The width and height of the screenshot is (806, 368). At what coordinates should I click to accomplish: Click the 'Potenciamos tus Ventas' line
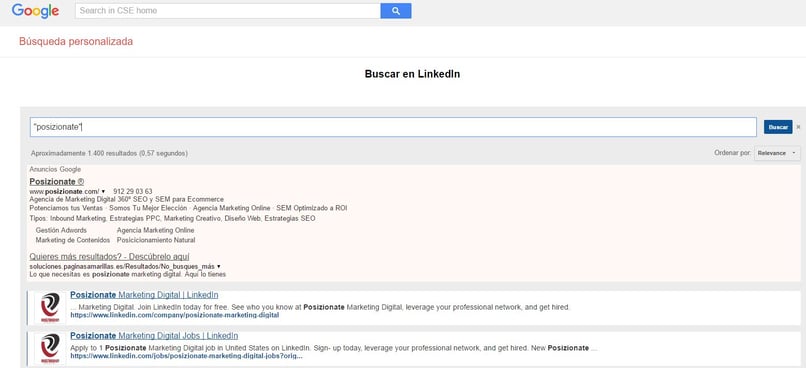click(x=188, y=208)
